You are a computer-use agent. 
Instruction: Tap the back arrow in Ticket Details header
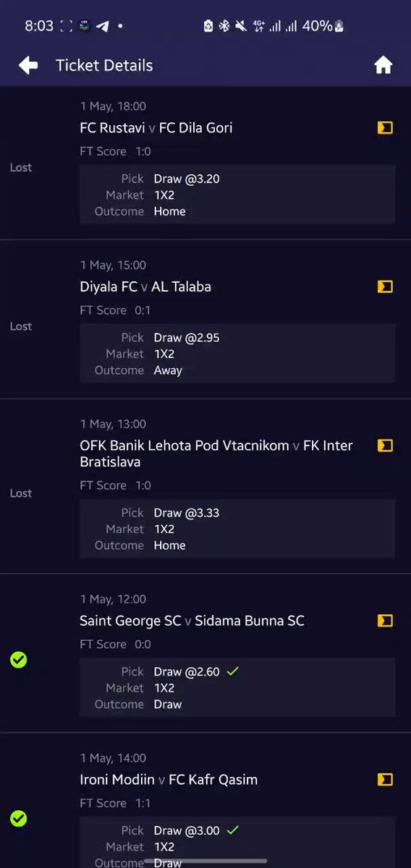[28, 66]
